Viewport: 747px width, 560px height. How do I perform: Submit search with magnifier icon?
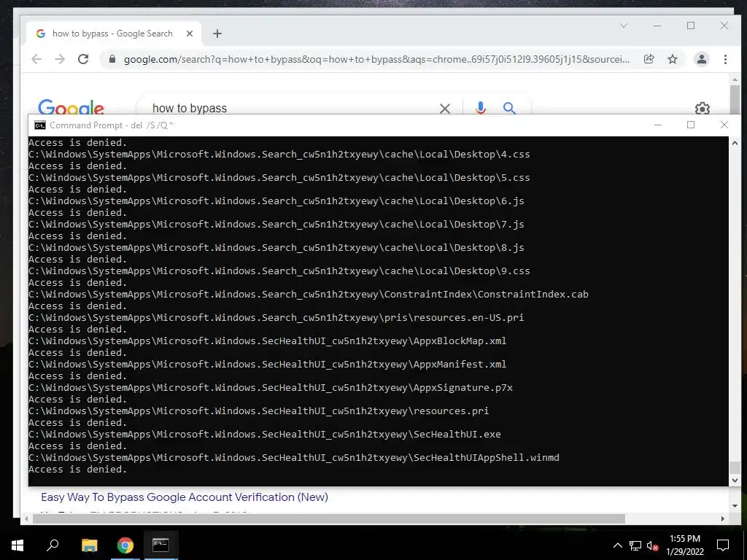coord(509,108)
